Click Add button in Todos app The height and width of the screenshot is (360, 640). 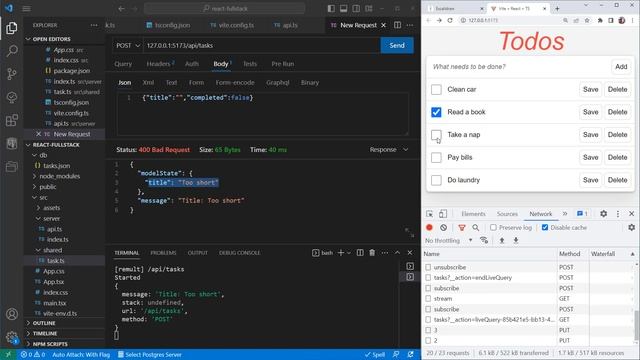click(621, 67)
